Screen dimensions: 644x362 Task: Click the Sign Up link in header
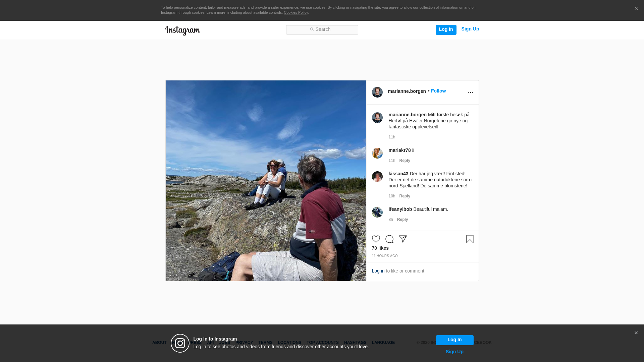coord(470,29)
